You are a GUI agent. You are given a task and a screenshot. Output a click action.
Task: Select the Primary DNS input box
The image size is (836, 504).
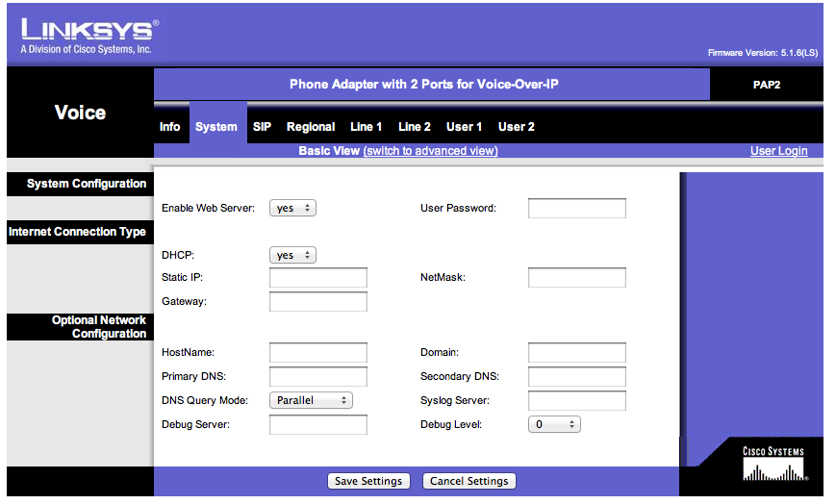click(318, 377)
